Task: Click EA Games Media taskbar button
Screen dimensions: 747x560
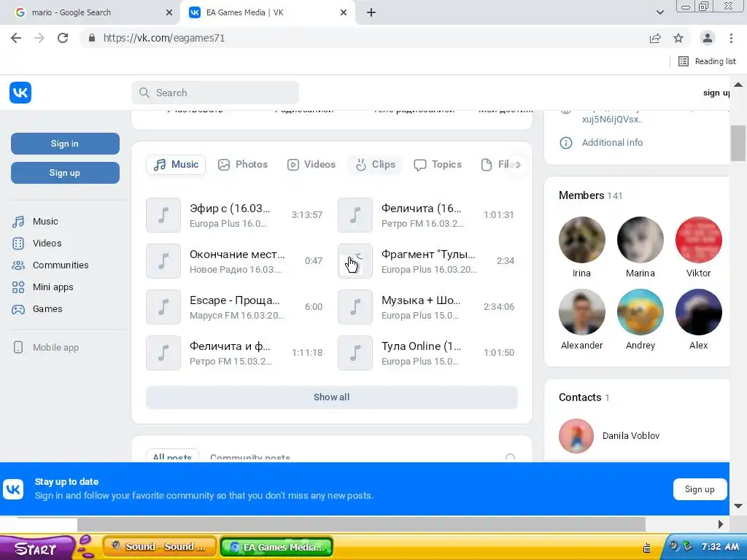Action: [x=276, y=547]
